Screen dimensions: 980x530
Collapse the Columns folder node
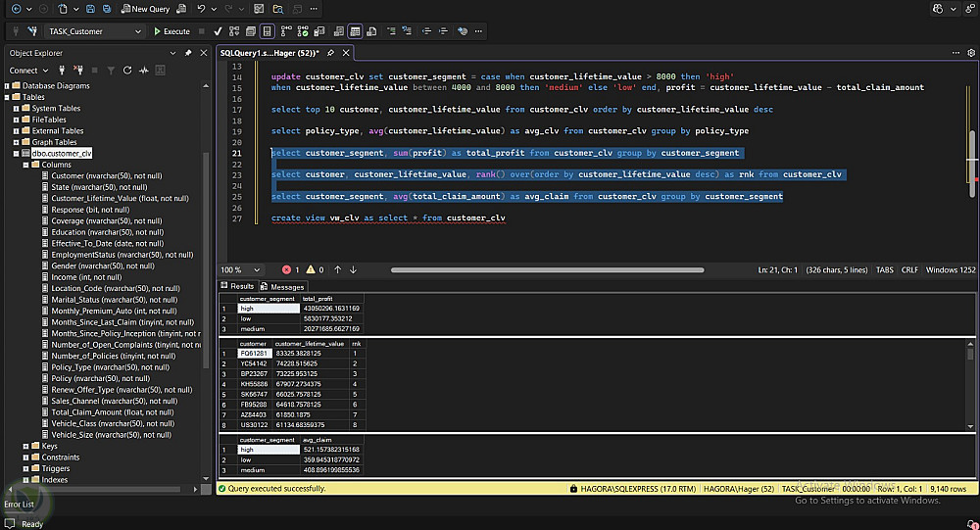[x=26, y=165]
